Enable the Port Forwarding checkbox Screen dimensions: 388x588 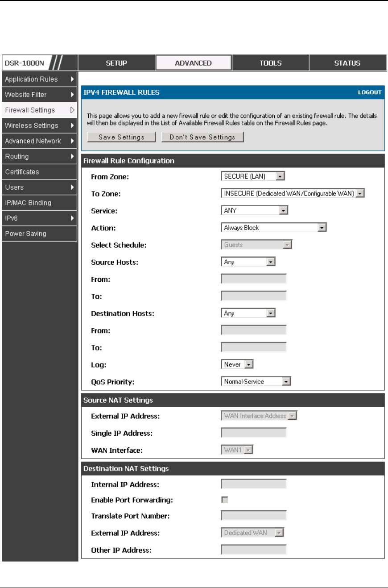[225, 500]
